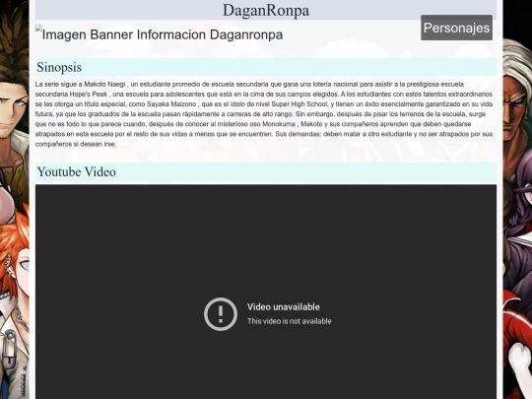Screen dimensions: 532x399
Task: Click inside the embedded YouTube player
Action: (x=266, y=292)
